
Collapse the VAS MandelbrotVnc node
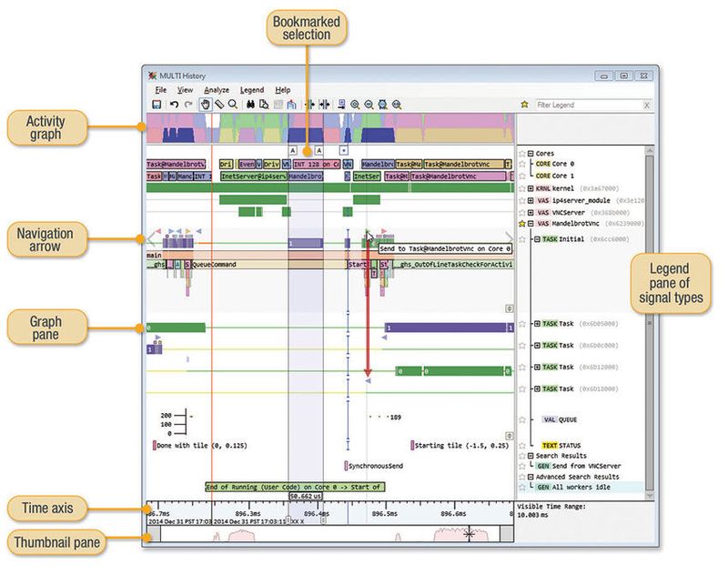[x=531, y=223]
